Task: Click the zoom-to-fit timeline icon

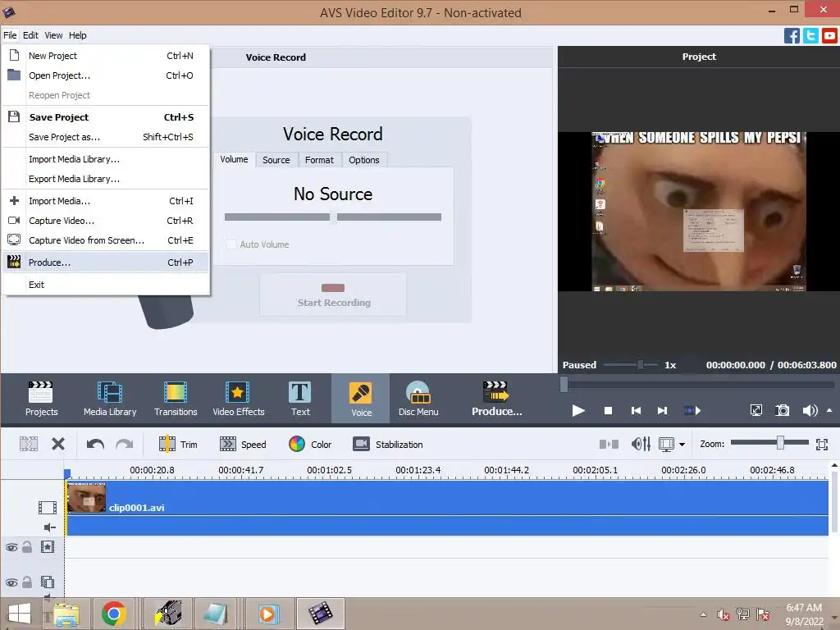Action: 822,444
